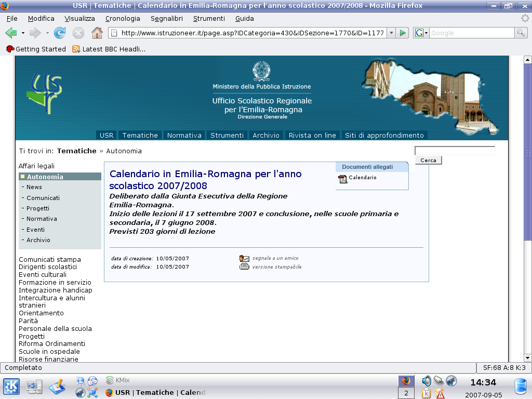The image size is (532, 399).
Task: Reload the page with the refresh icon
Action: (x=60, y=33)
